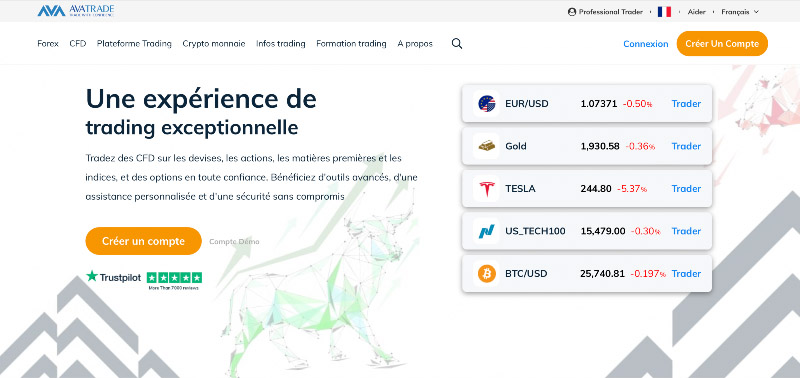
Task: Click the Professional Trader user icon
Action: [571, 12]
